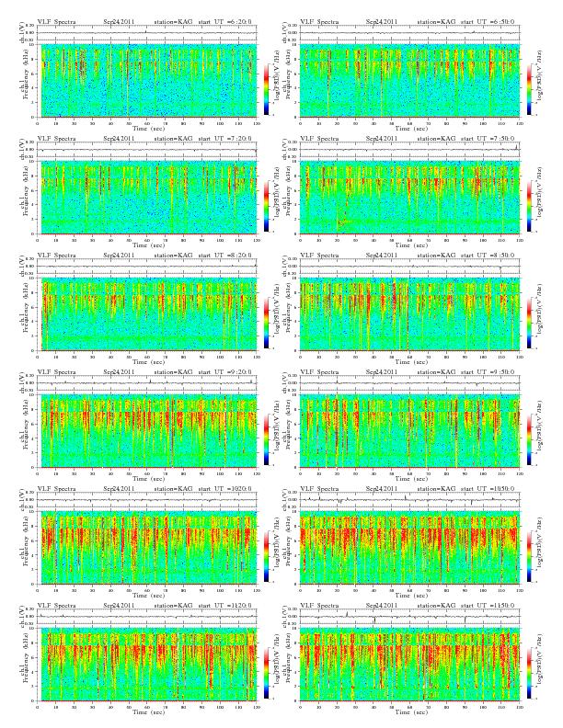
Task: Select the ch.1 waveform strip above the 6:20:0 spectrogram
Action: pos(147,32)
